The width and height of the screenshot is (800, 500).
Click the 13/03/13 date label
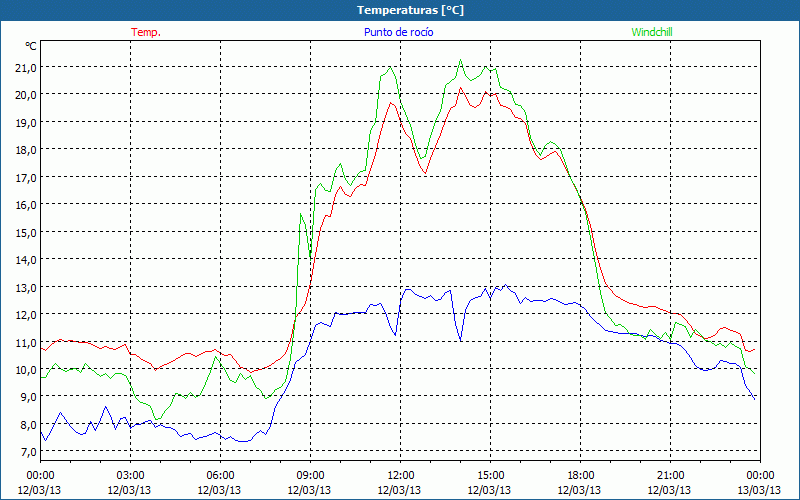point(759,490)
